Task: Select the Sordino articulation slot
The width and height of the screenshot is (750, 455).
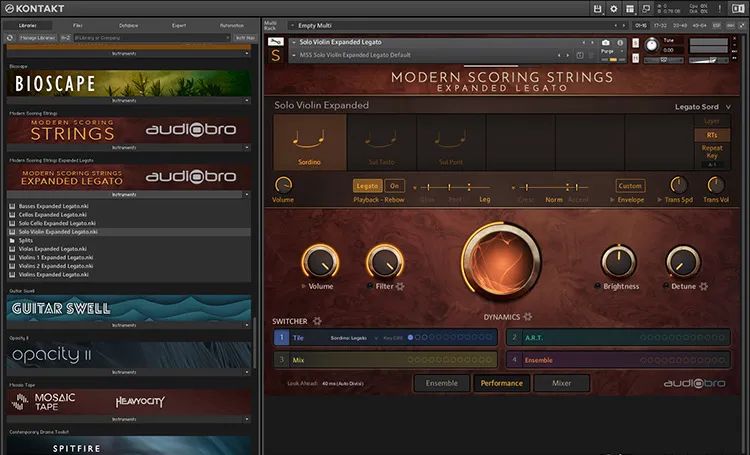Action: [x=309, y=142]
